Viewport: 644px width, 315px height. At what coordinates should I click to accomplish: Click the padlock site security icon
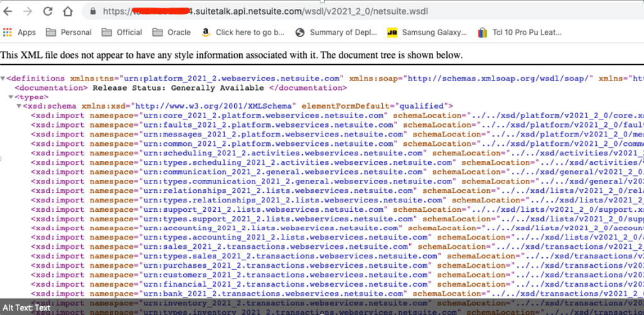tap(93, 12)
